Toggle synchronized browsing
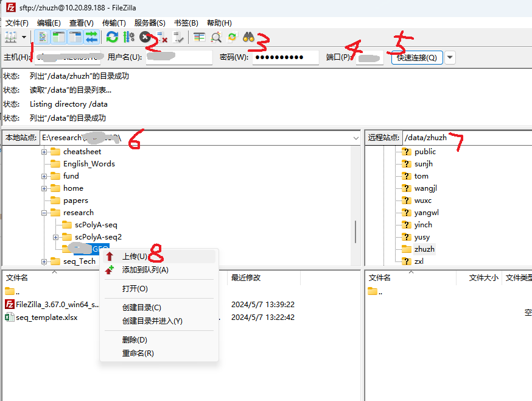Image resolution: width=532 pixels, height=401 pixels. (x=232, y=37)
